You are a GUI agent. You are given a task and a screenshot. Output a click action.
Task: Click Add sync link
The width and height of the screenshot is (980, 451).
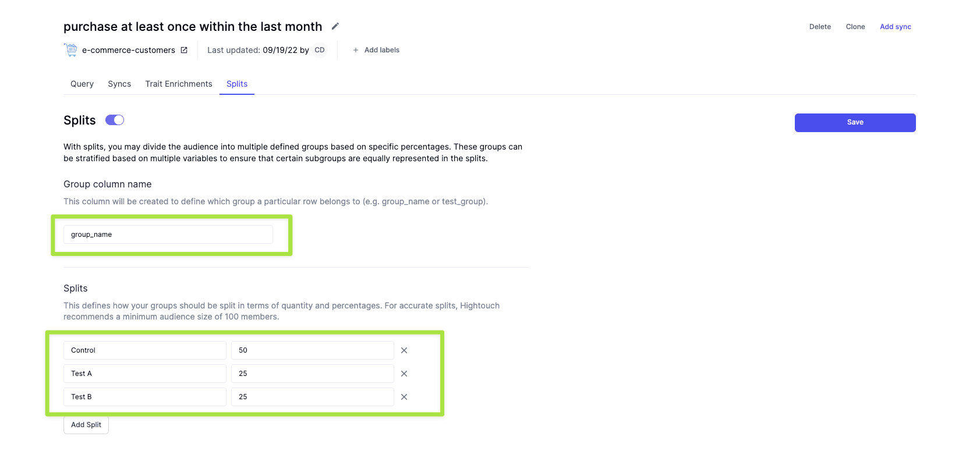click(895, 27)
